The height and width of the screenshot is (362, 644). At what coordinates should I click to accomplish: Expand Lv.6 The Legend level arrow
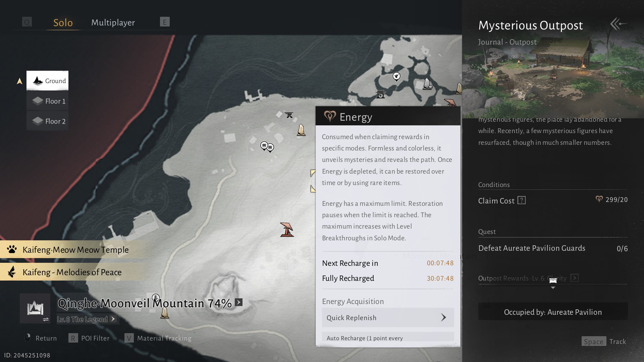113,319
